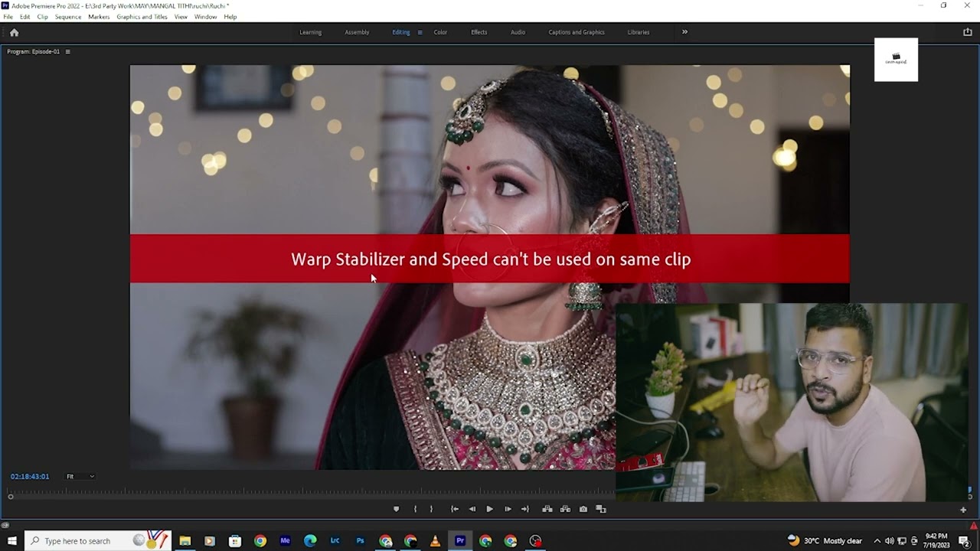The image size is (980, 551).
Task: Click the Type here to search box
Action: [x=98, y=541]
